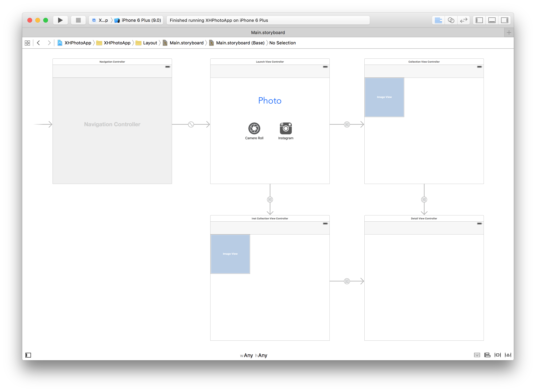Go back in editor history
This screenshot has height=392, width=536.
point(38,43)
